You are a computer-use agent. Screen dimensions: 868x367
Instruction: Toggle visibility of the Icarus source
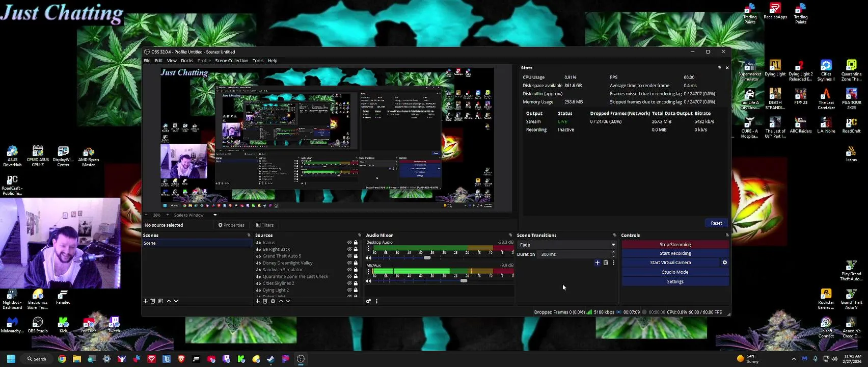coord(349,243)
